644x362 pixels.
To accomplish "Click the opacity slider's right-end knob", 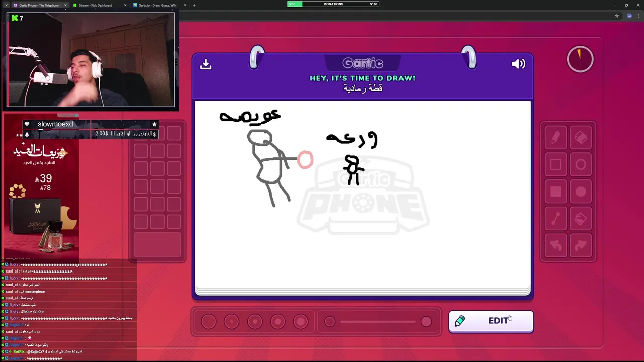I will (426, 322).
